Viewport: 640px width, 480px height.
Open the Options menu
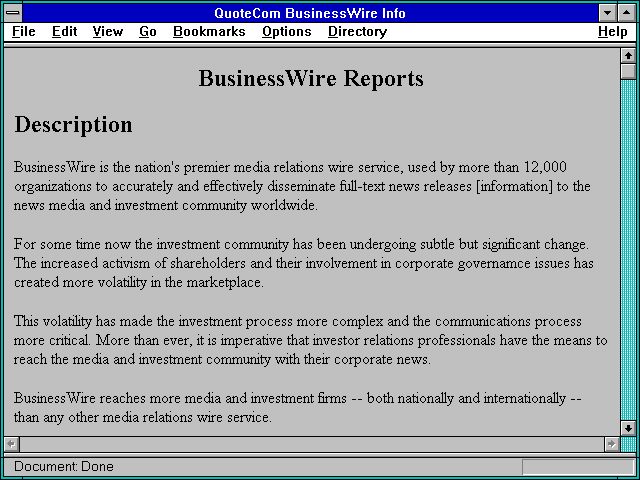(287, 32)
